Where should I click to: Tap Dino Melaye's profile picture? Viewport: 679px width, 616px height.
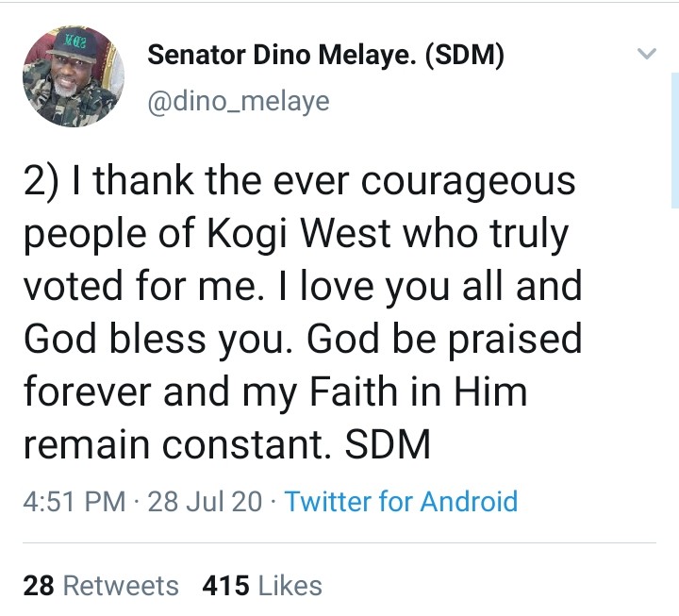(73, 76)
